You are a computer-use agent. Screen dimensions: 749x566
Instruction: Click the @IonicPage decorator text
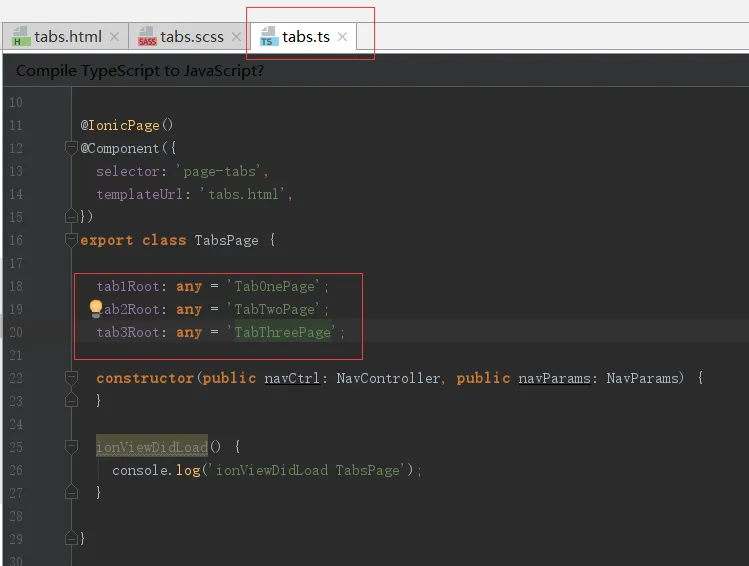(127, 125)
